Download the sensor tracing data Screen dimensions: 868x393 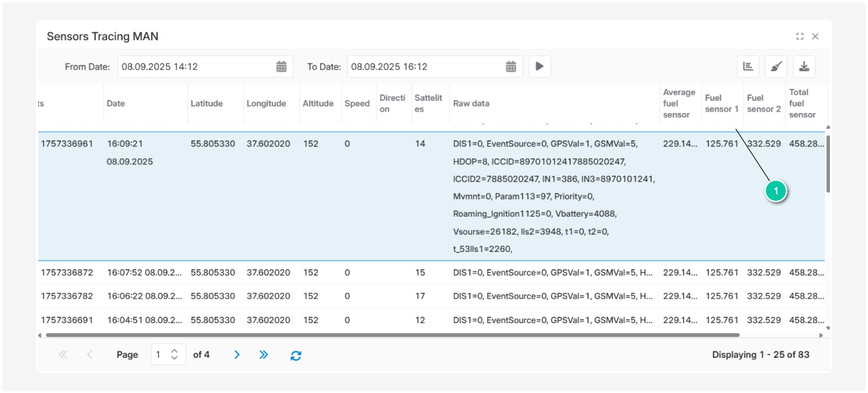(x=804, y=67)
